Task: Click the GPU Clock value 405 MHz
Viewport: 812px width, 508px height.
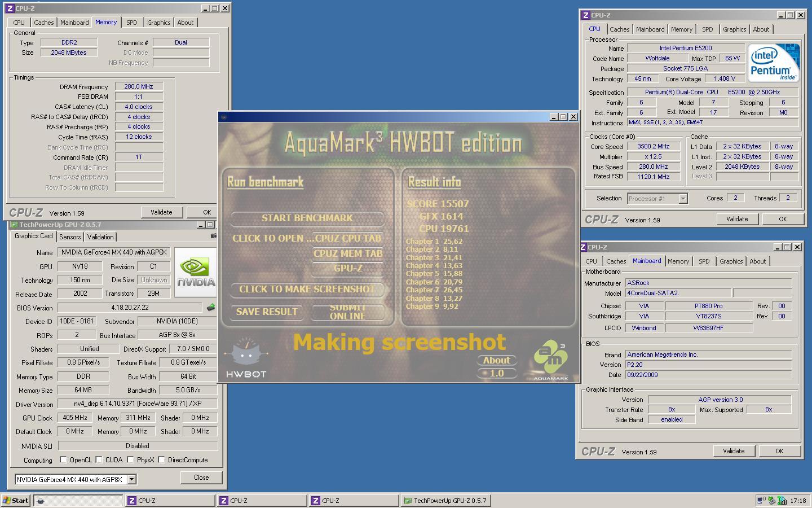Action: [x=75, y=418]
